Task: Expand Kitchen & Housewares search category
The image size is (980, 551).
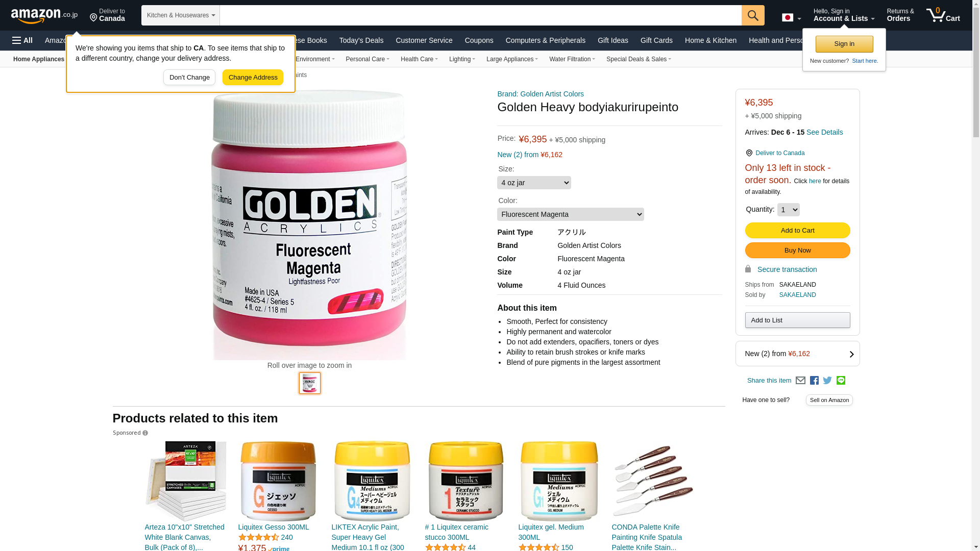Action: pos(181,15)
